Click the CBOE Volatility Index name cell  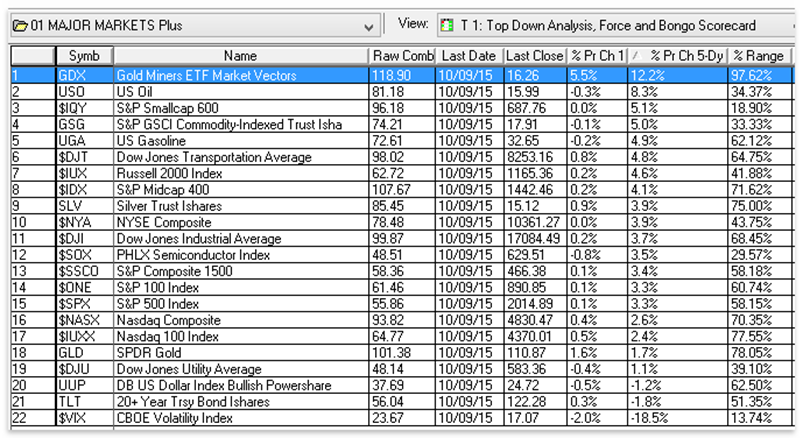click(241, 418)
